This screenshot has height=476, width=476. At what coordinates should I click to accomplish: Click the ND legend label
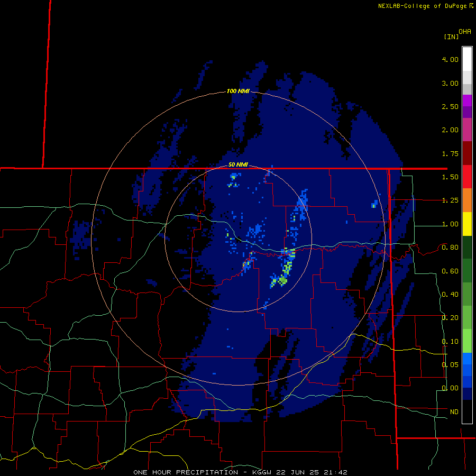tap(454, 412)
